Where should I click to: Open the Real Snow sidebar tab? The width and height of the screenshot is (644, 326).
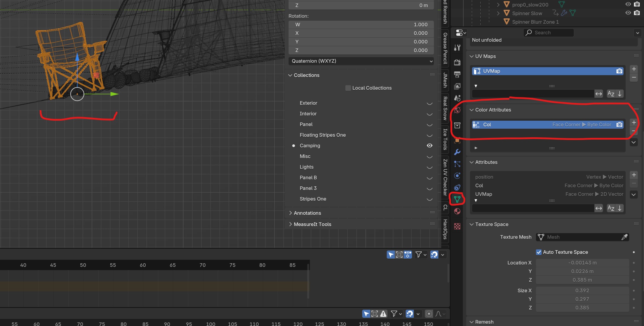(x=445, y=108)
